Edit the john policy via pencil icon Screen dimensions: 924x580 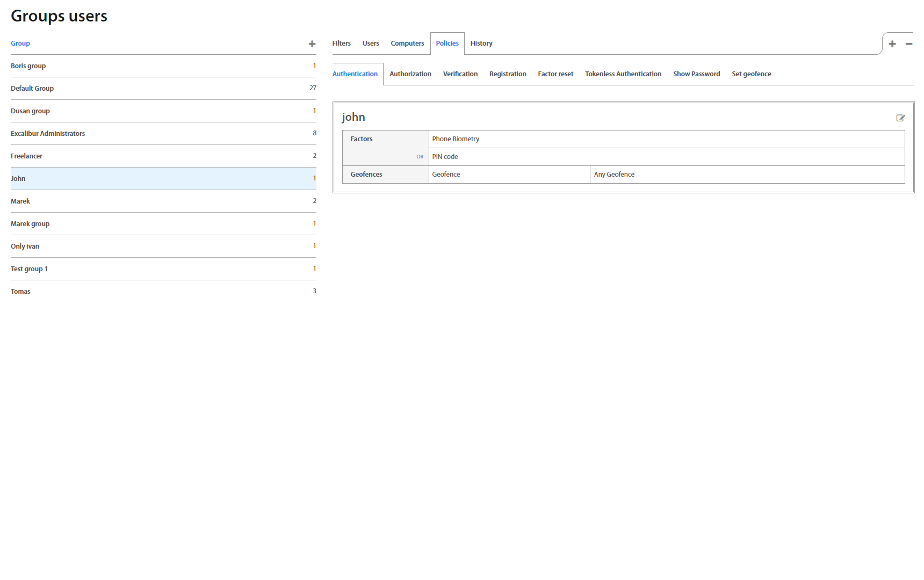(900, 118)
